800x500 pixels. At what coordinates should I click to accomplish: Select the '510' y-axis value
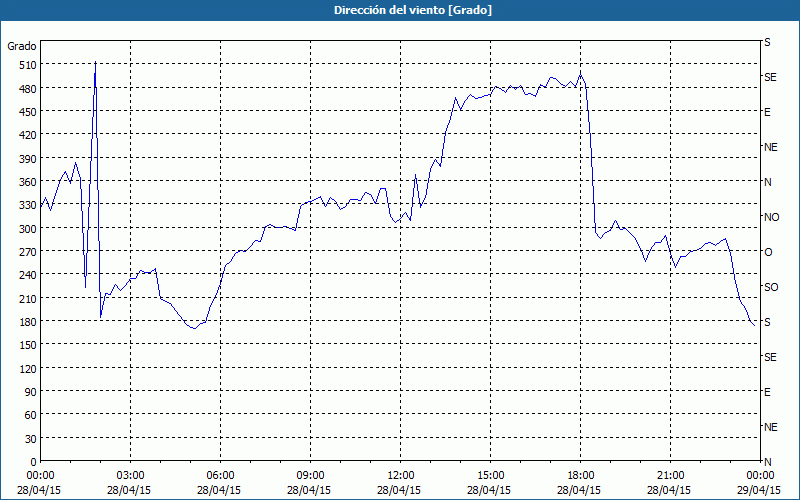coord(28,65)
